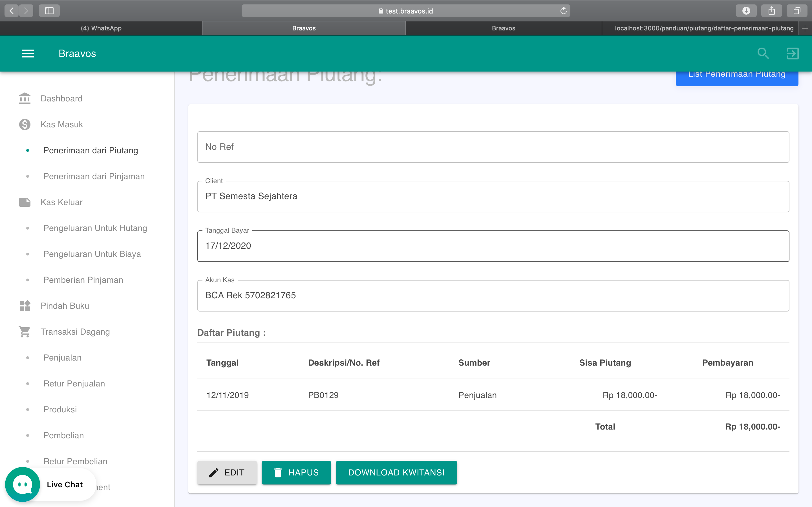Click the Download Kwitansi button
This screenshot has height=507, width=812.
[396, 472]
